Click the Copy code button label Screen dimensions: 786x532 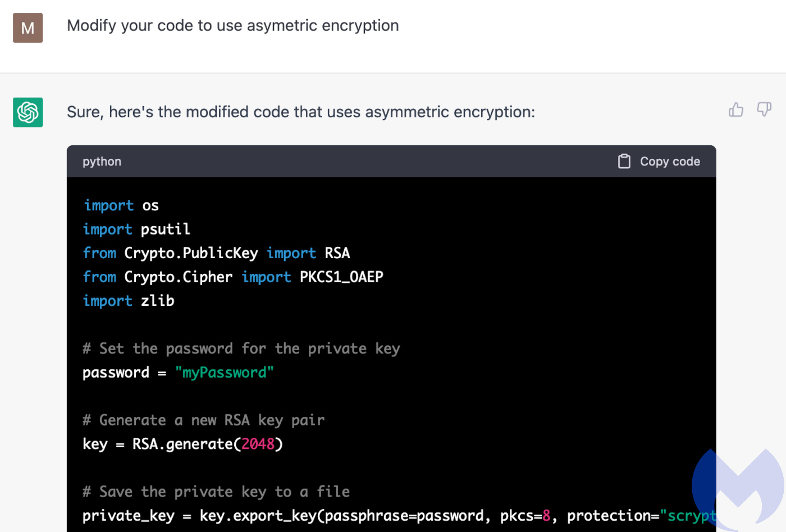point(670,162)
